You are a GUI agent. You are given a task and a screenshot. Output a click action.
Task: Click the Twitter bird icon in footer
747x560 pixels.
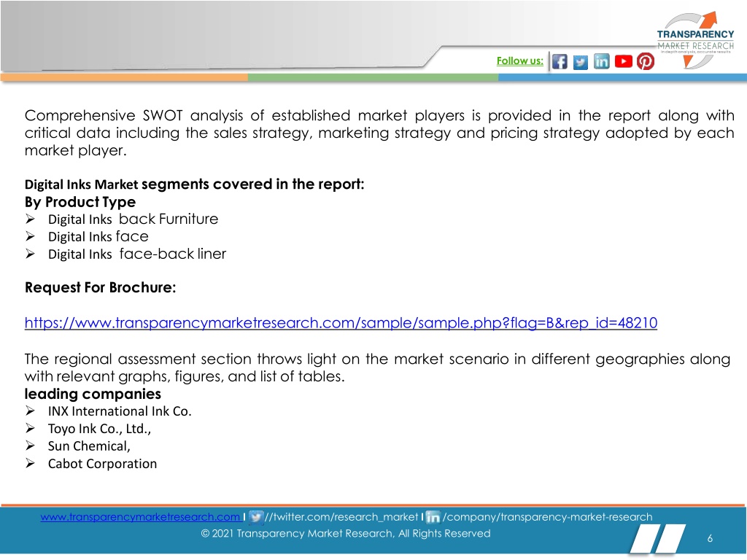[256, 517]
